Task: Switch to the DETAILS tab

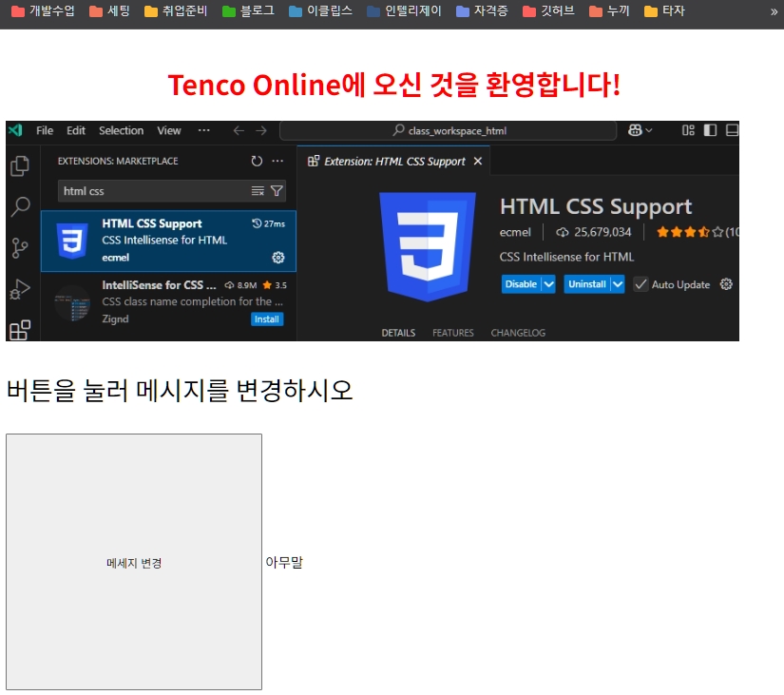Action: [398, 333]
